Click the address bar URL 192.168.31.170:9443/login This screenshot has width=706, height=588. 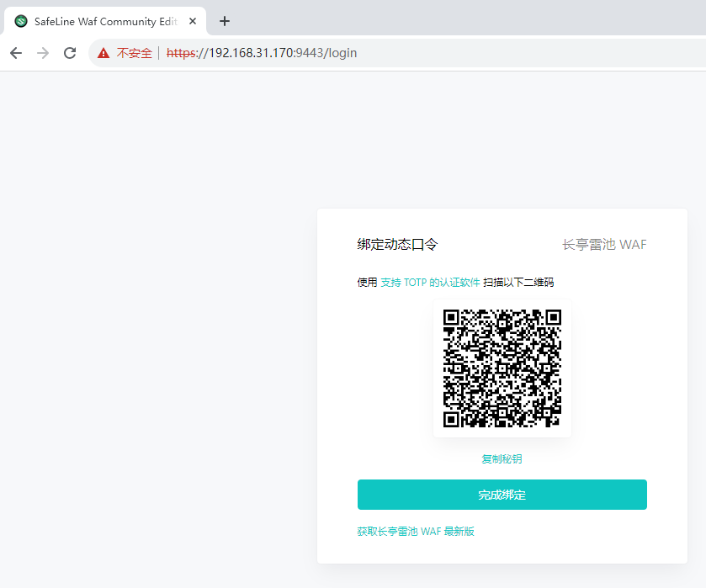pyautogui.click(x=261, y=53)
